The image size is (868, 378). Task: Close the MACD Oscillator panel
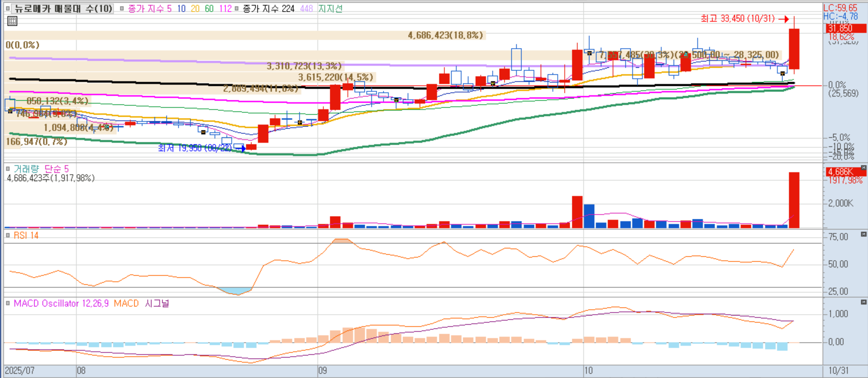click(x=863, y=302)
